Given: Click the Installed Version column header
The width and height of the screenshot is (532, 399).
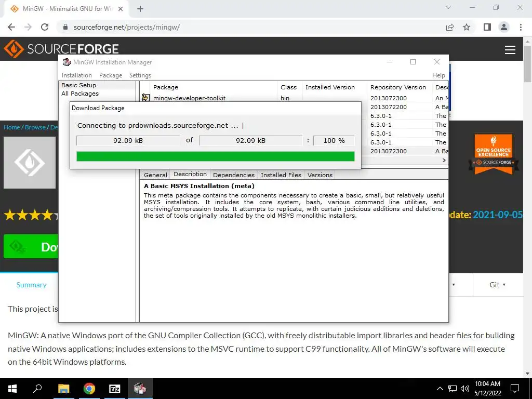Looking at the screenshot, I should click(334, 87).
